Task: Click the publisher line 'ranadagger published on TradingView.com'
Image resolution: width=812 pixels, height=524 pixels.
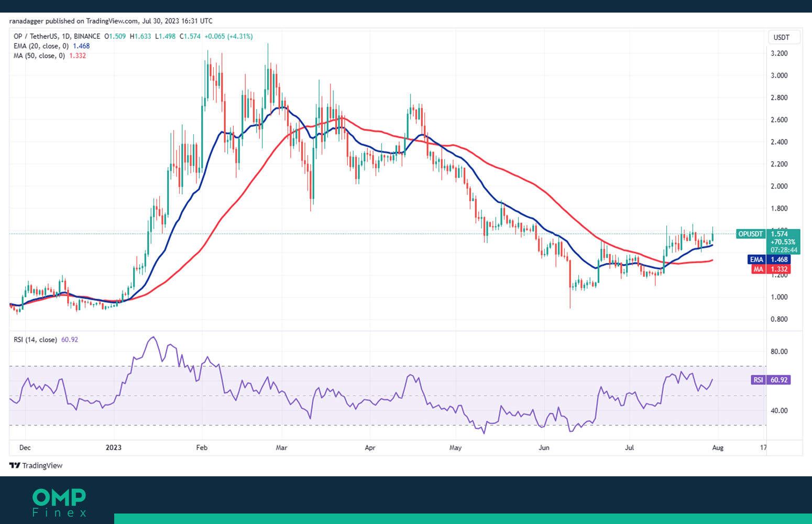Action: point(73,21)
